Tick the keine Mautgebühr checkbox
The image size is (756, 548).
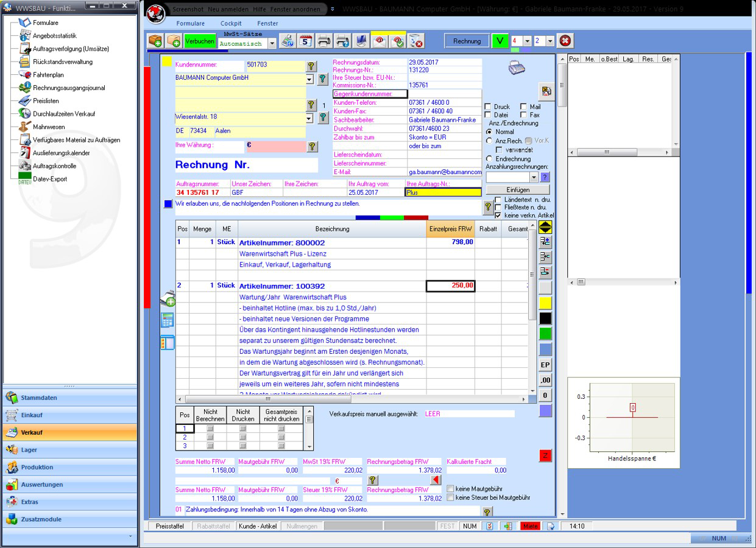[x=450, y=488]
